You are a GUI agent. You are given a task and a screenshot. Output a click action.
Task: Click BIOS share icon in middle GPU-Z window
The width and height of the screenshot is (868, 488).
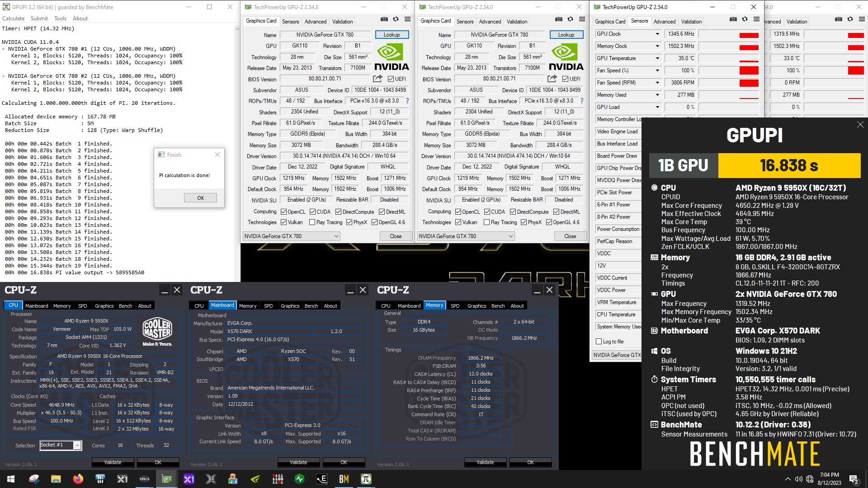point(552,79)
